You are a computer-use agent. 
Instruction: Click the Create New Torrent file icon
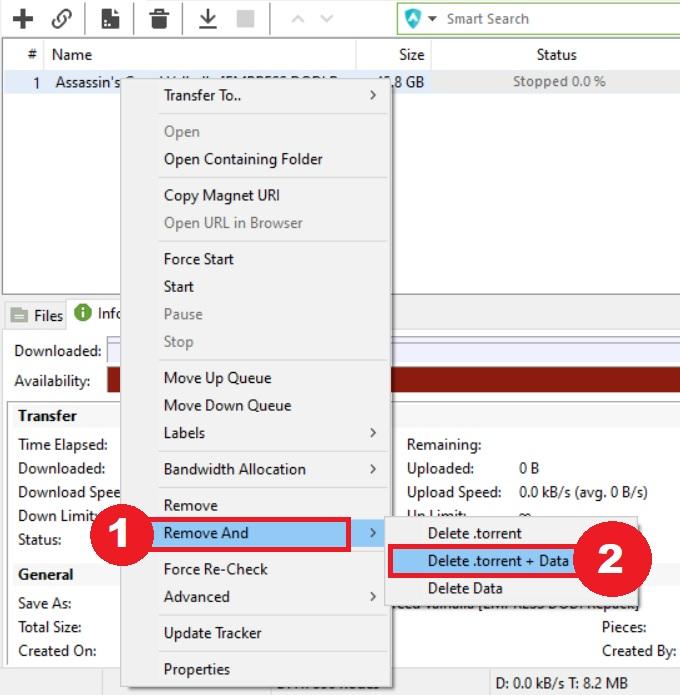click(x=110, y=19)
